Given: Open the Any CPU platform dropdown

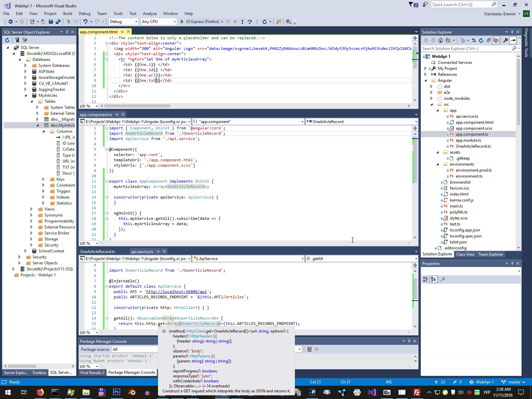Looking at the screenshot, I should (x=159, y=22).
